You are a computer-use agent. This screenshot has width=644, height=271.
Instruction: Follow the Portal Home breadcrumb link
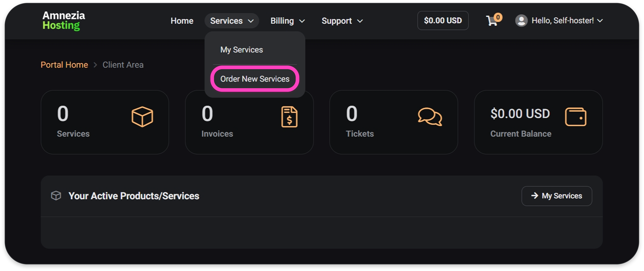click(64, 65)
